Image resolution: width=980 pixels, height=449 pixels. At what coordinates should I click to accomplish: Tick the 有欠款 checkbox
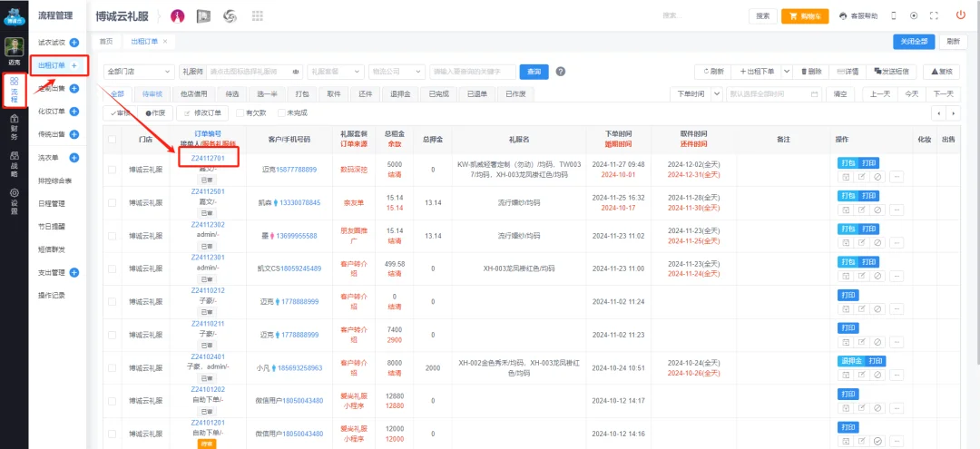pos(239,112)
